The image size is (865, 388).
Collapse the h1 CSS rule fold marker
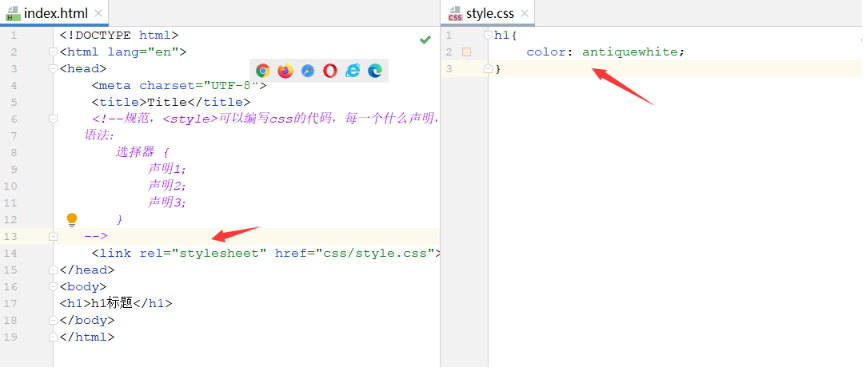tap(488, 35)
